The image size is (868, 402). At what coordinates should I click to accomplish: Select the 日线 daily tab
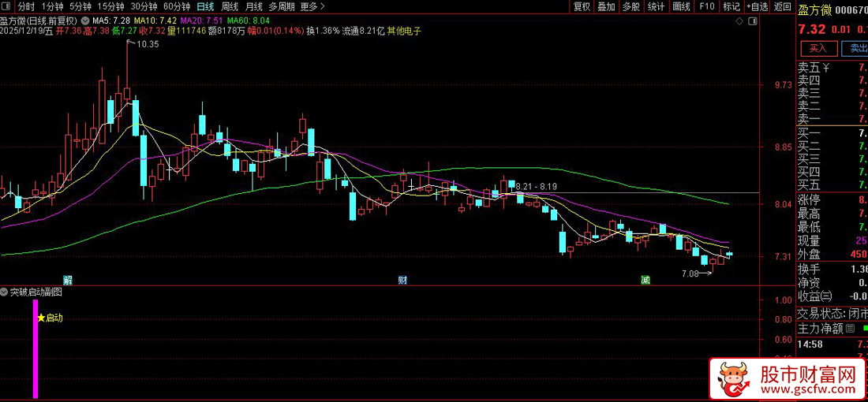(205, 6)
